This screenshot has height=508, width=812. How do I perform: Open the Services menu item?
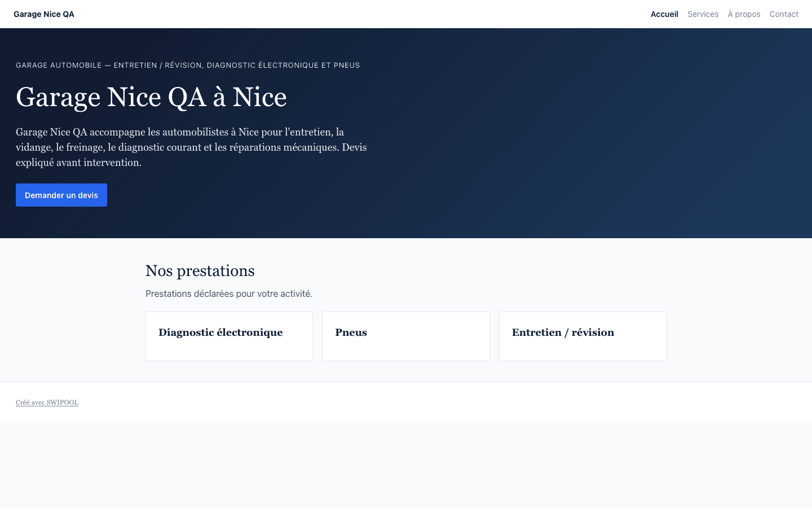(703, 14)
